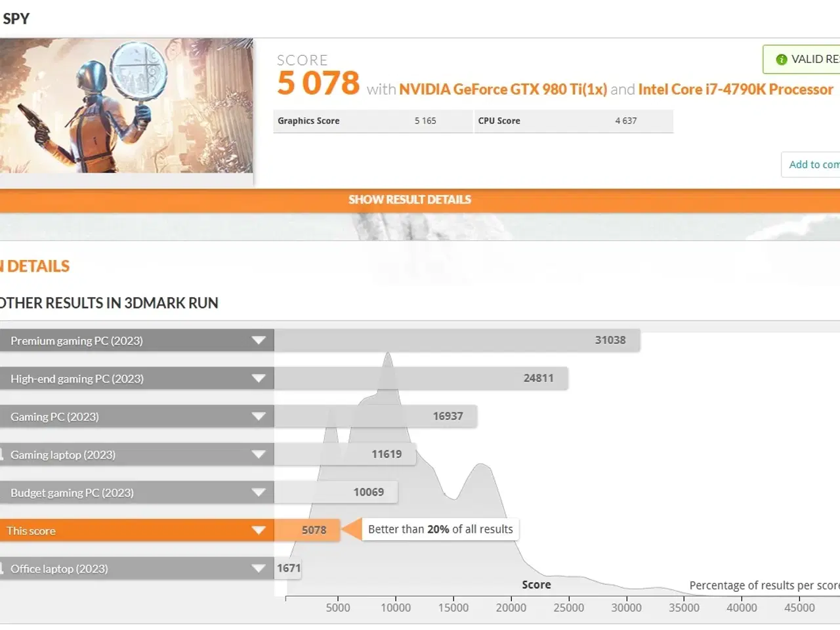
Task: Click the Time Spy benchmark thumbnail image
Action: pos(126,106)
